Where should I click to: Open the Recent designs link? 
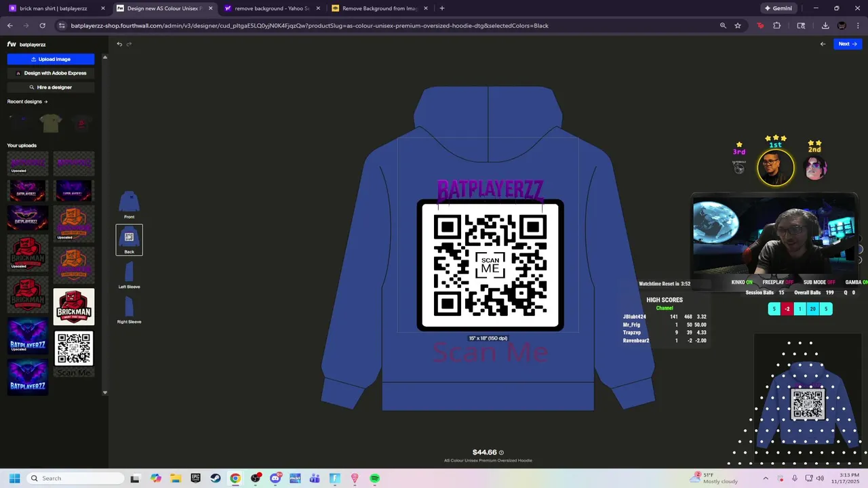click(27, 102)
